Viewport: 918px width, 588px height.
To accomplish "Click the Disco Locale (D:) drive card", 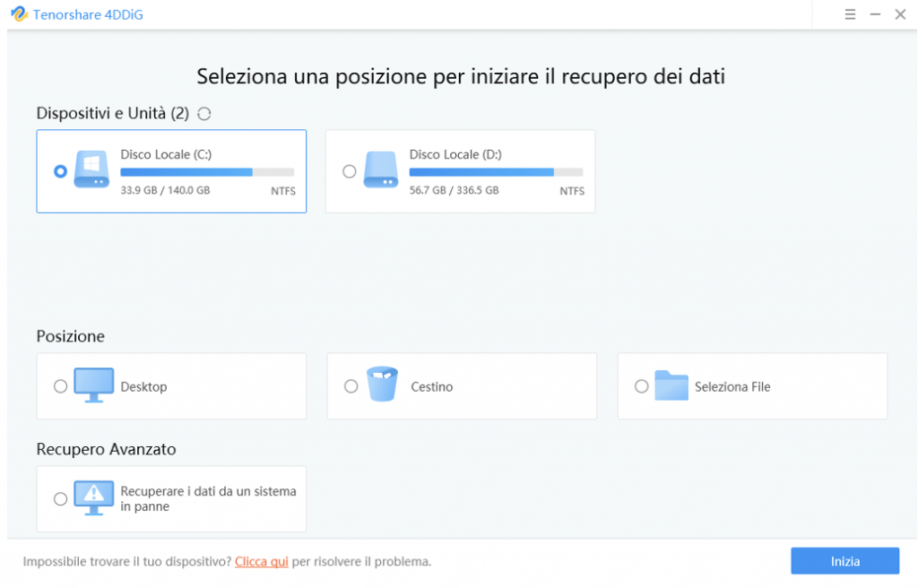I will [460, 170].
